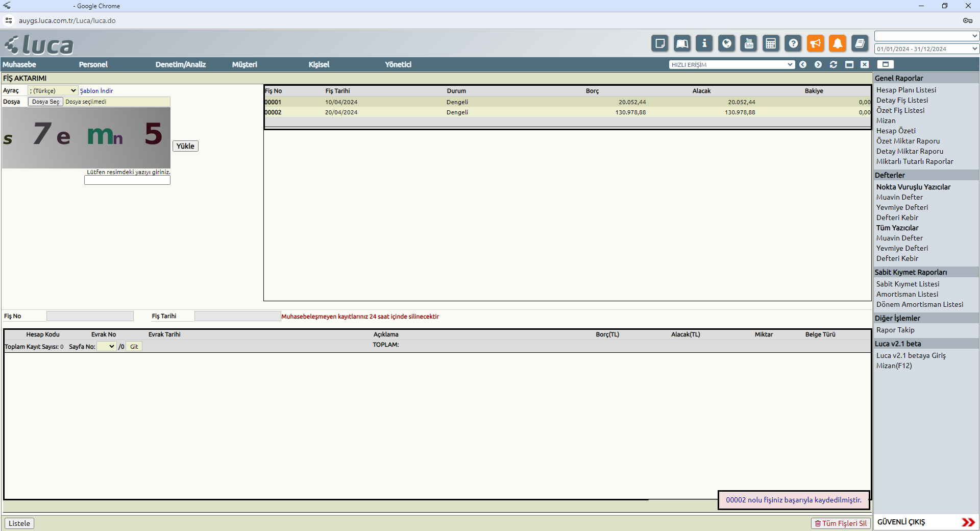Open the 01/01/2024 - 31/12/2024 period dropdown
Image resolution: width=980 pixels, height=531 pixels.
[x=926, y=49]
